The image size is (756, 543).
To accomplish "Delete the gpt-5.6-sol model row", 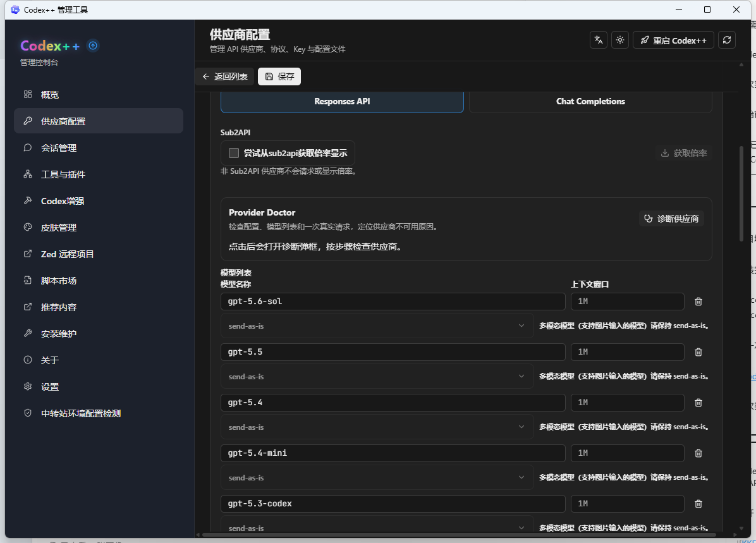I will pyautogui.click(x=698, y=302).
